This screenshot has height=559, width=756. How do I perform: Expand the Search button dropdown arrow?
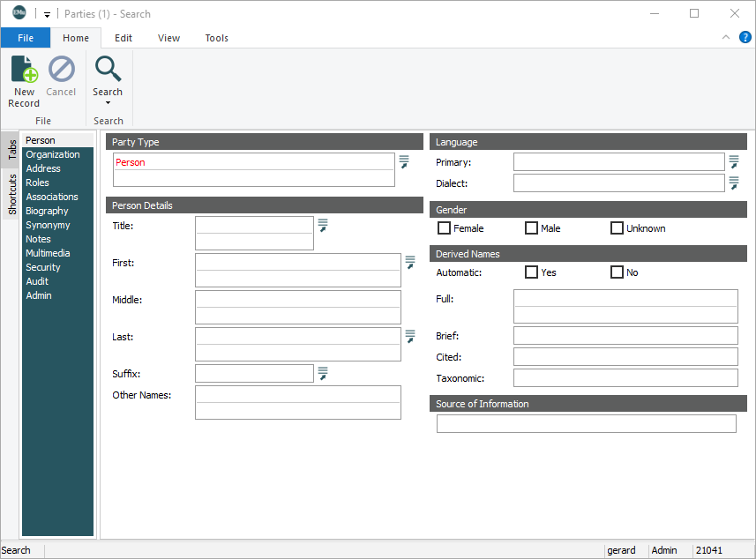108,103
